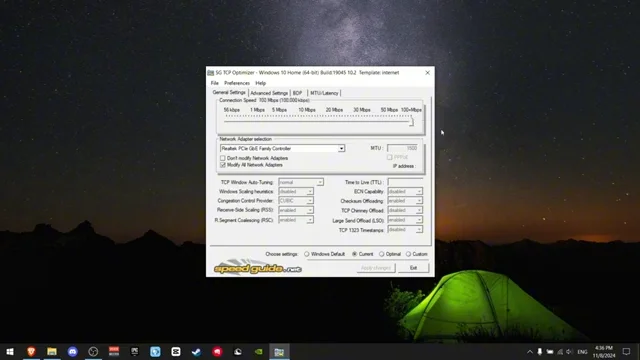
Task: Click the MTU input field
Action: coord(402,148)
